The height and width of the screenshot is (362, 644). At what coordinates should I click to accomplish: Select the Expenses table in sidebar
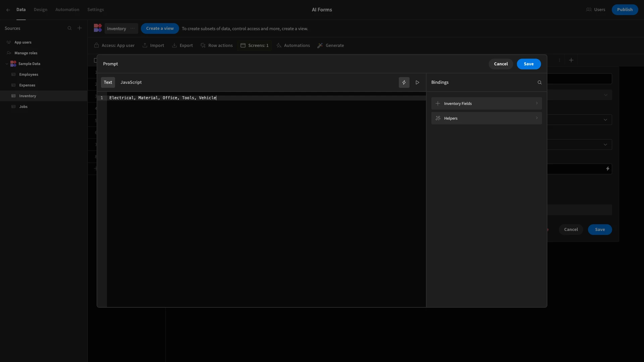(x=44, y=85)
